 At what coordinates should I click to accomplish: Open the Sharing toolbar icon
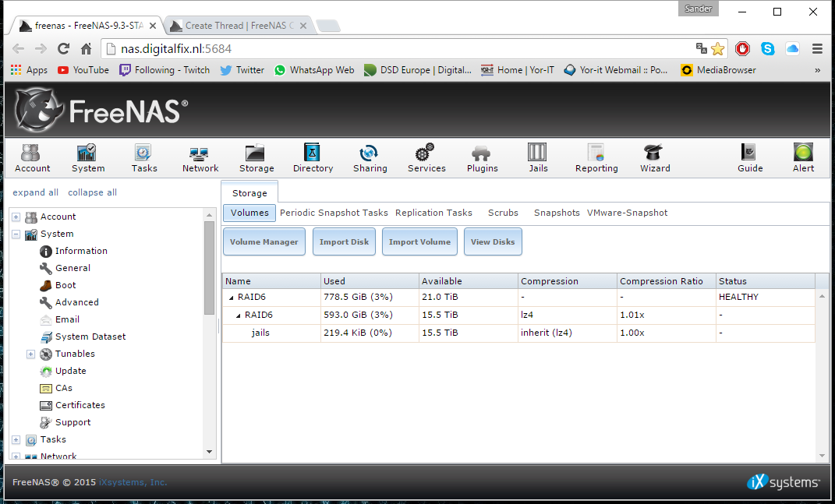click(x=370, y=157)
